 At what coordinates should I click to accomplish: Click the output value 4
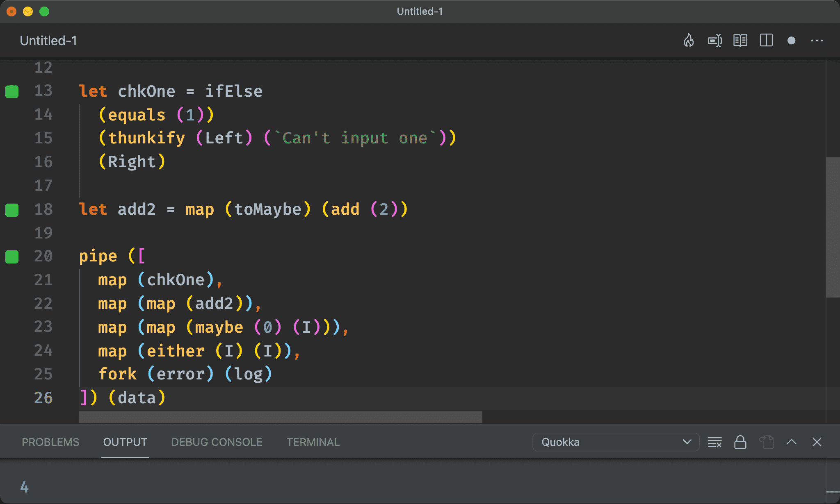(25, 487)
